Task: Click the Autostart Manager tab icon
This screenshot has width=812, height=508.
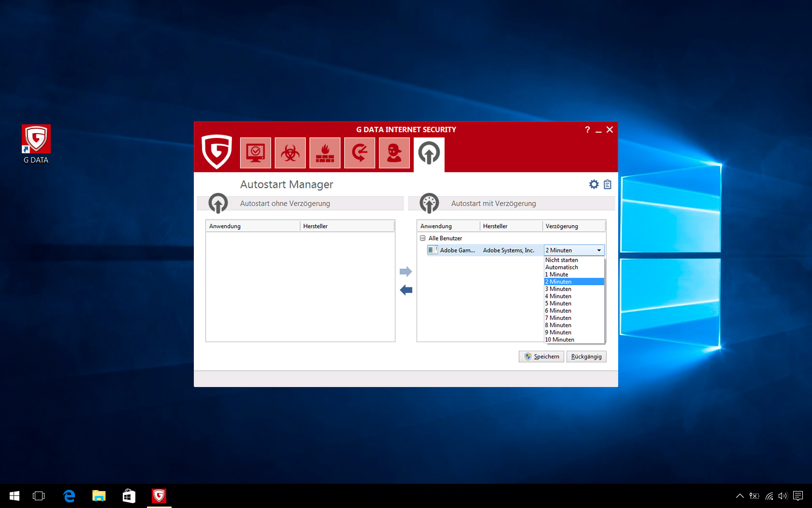Action: (429, 154)
